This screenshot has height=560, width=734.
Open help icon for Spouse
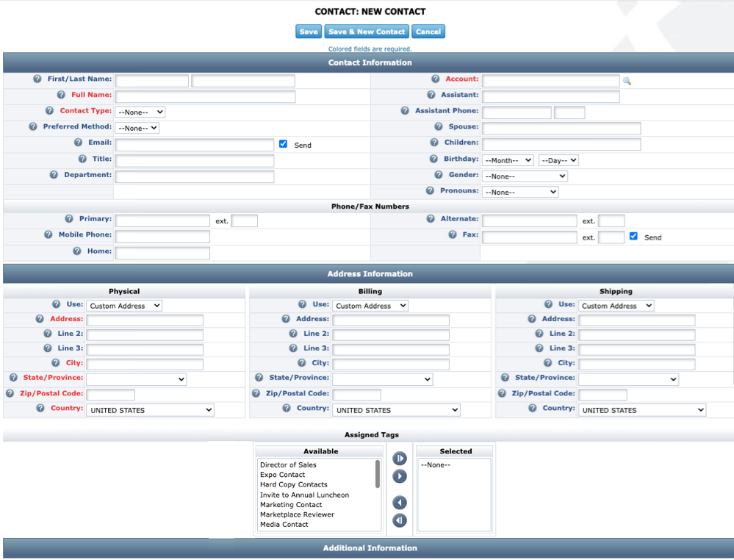438,126
